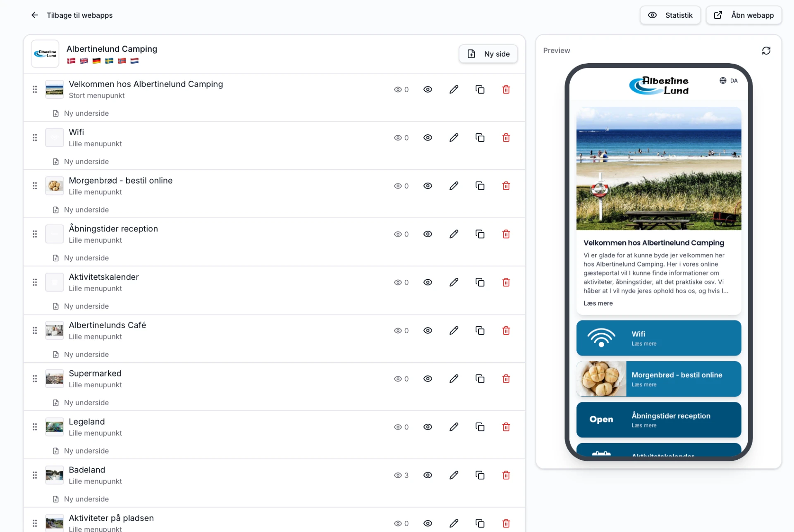Duplicate the Velkommen hos Albertinelund Camping page
The width and height of the screenshot is (794, 532).
[480, 89]
